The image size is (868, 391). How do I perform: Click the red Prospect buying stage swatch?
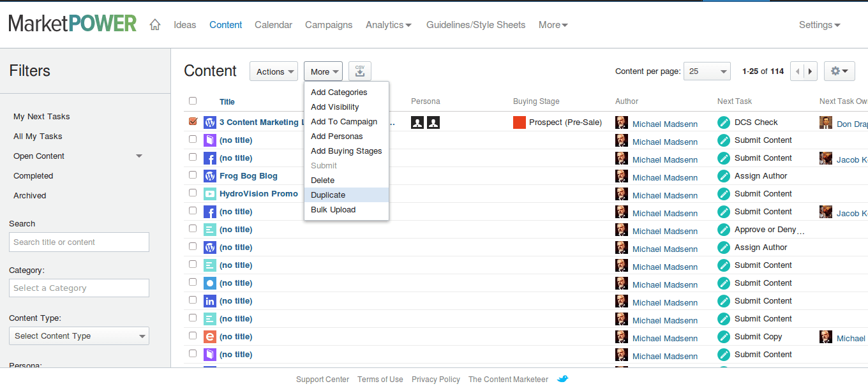pos(520,122)
